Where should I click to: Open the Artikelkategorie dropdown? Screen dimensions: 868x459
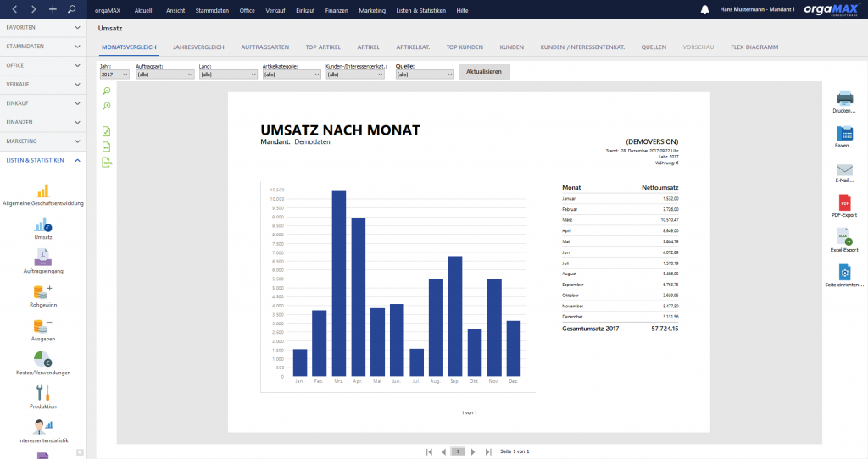tap(292, 75)
